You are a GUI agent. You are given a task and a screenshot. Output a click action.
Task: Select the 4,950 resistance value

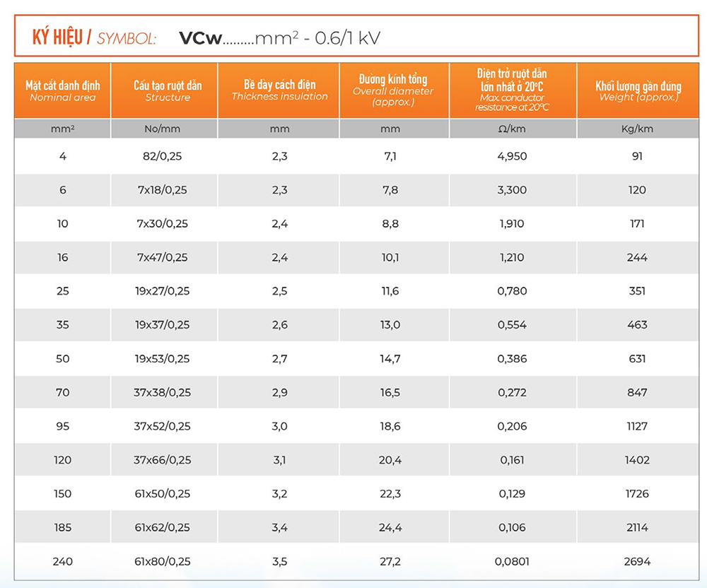[x=512, y=156]
